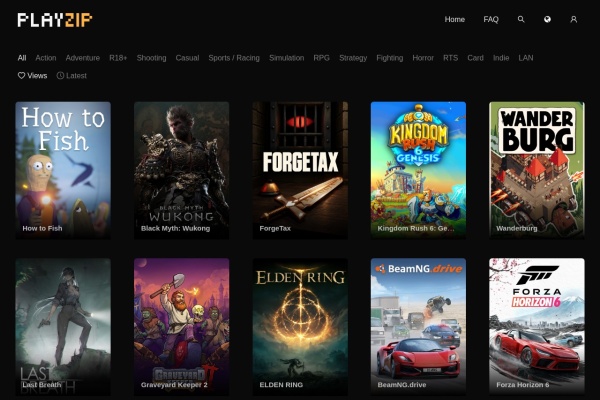
Task: Show Casual games
Action: point(187,58)
